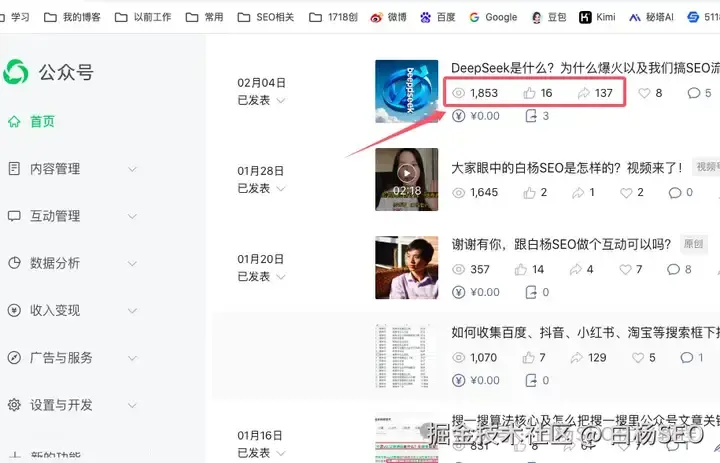Click eye icon showing 1,645 views
The height and width of the screenshot is (463, 720).
coord(458,192)
